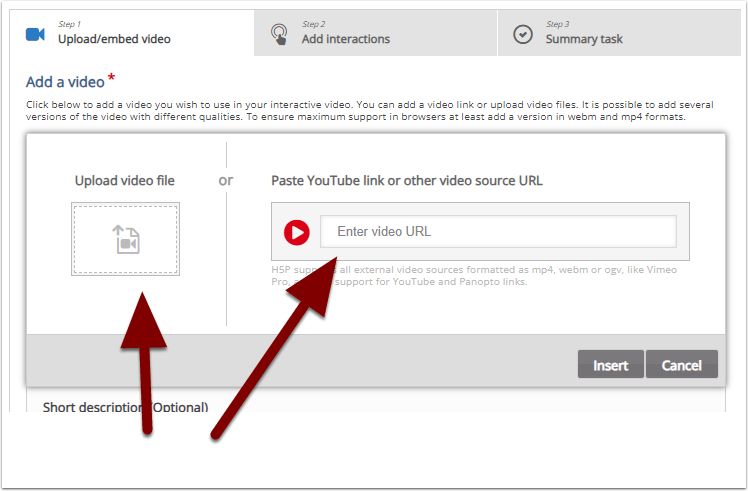Click the pointer interactions icon in Step 2
This screenshot has height=491, width=748.
[x=281, y=34]
